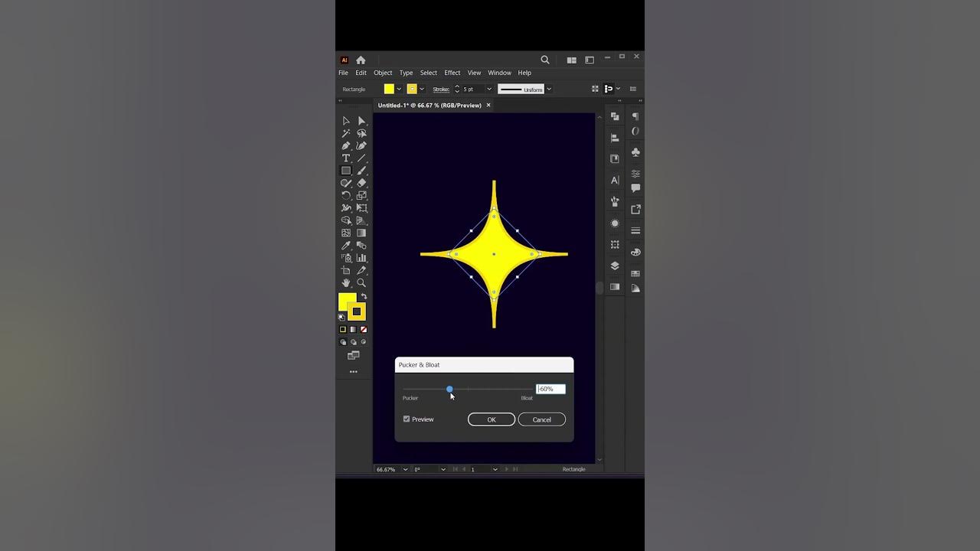Pick the Free Transform tool
980x551 pixels.
(x=361, y=208)
